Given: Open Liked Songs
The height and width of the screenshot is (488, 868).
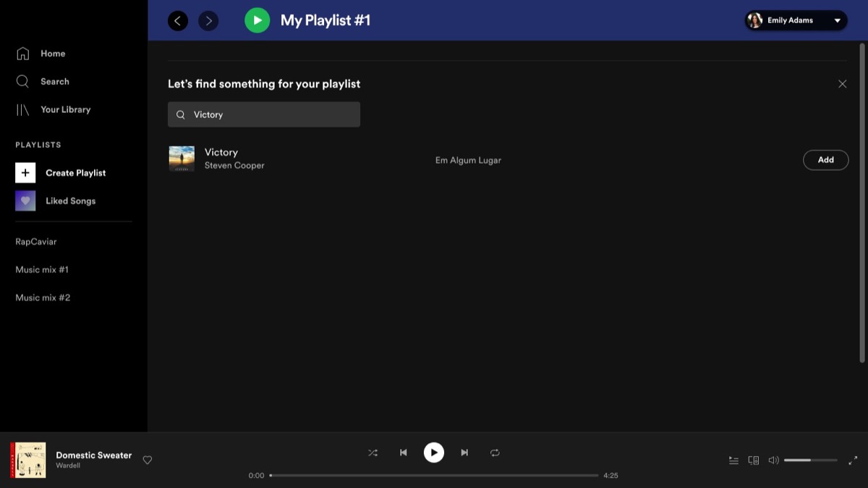Looking at the screenshot, I should (70, 201).
